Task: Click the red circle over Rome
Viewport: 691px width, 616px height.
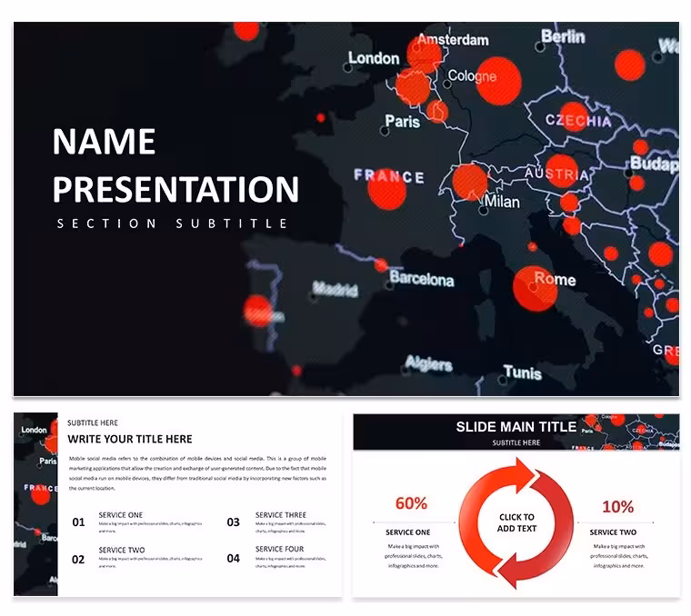Action: (534, 289)
